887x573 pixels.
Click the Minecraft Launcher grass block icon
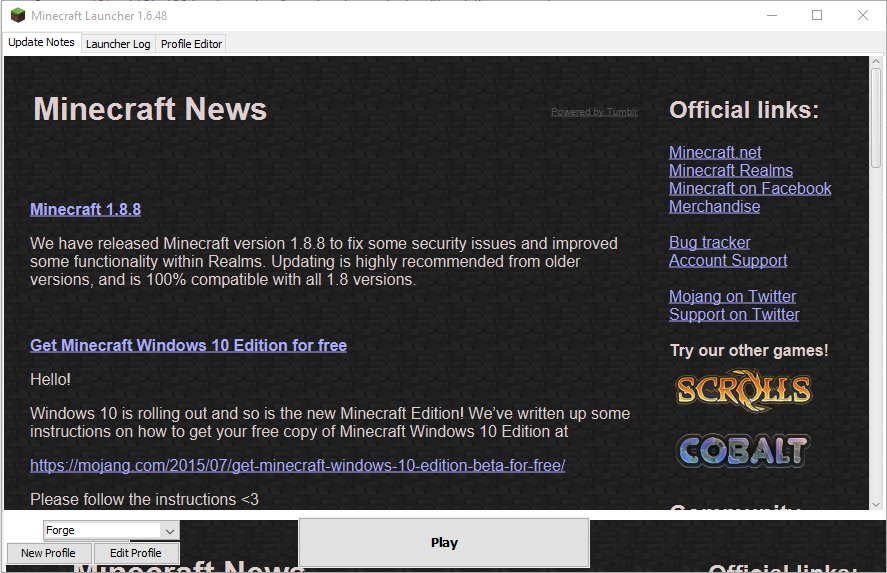tap(18, 15)
